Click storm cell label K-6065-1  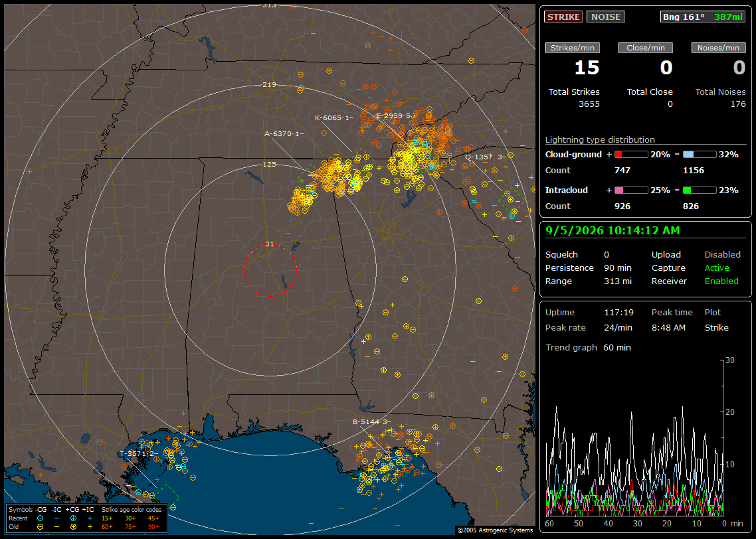click(333, 118)
